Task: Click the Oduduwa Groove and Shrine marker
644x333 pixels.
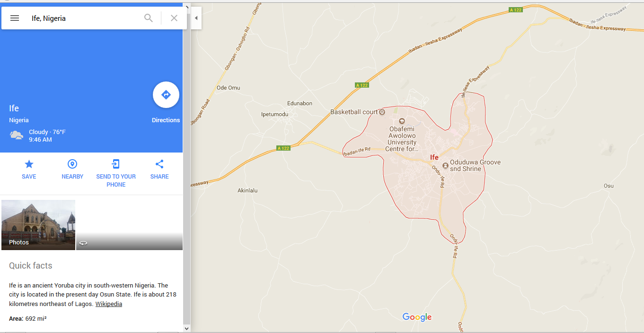Action: tap(445, 165)
